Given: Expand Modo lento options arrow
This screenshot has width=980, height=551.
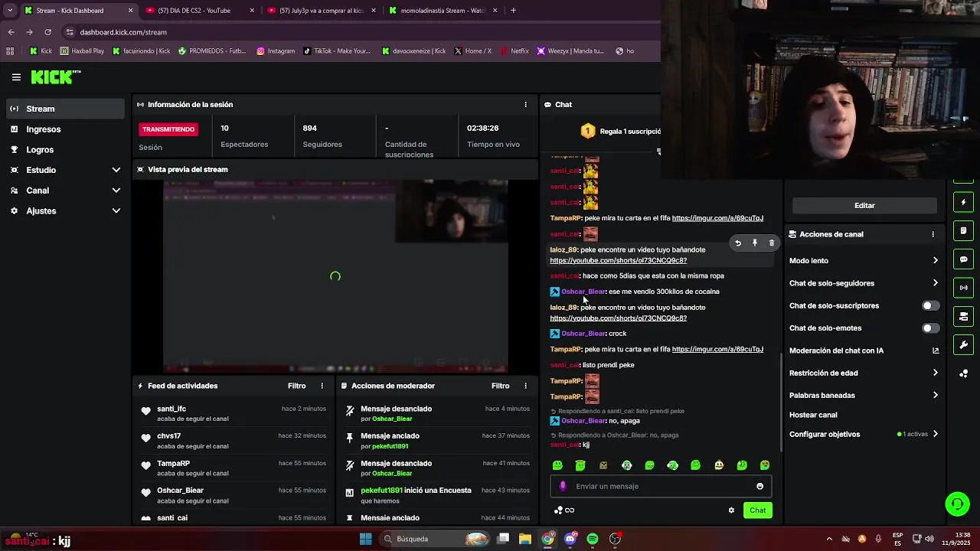Looking at the screenshot, I should [x=935, y=261].
